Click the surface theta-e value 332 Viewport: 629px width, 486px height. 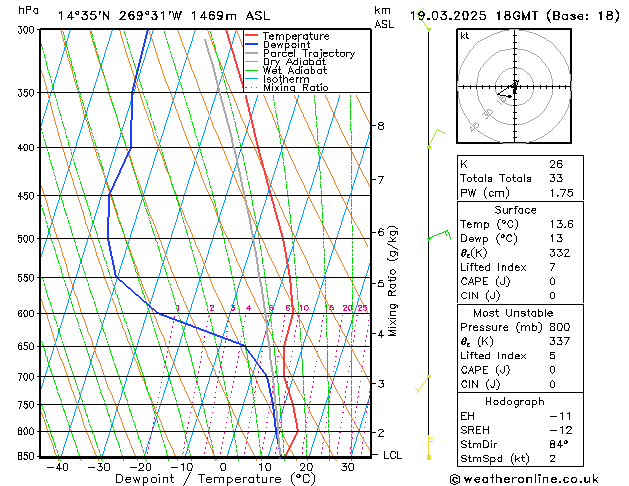(560, 253)
